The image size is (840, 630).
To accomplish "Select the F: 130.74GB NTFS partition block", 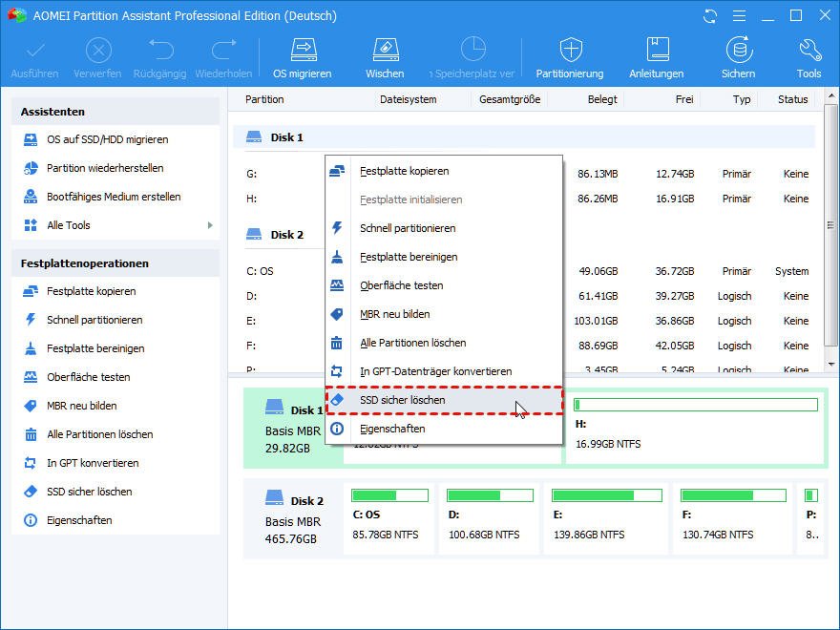I will (732, 518).
